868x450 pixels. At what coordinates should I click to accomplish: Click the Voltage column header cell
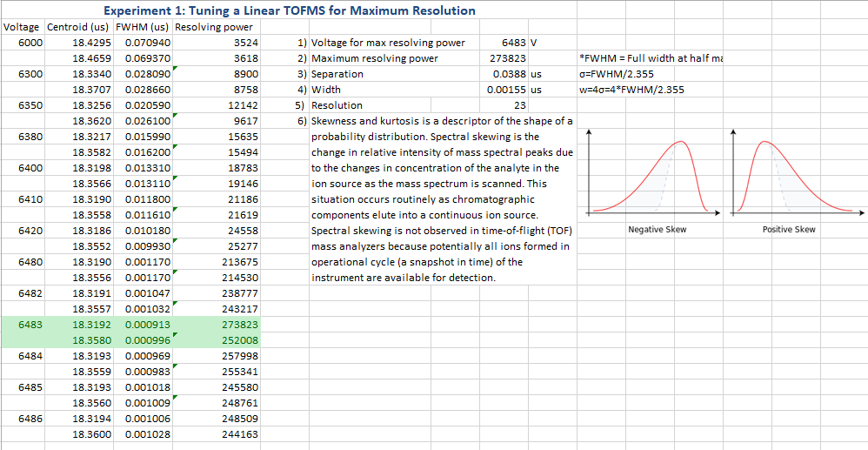tap(22, 27)
